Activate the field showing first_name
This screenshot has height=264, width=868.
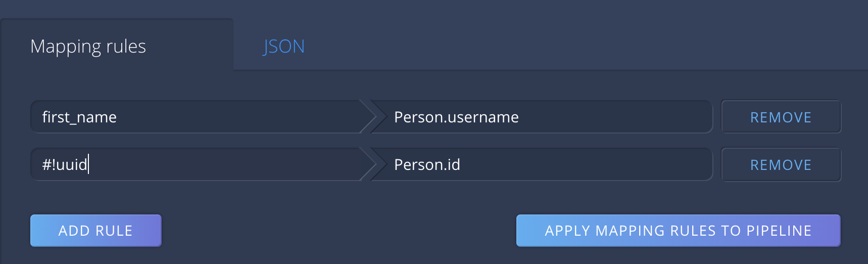coord(197,117)
